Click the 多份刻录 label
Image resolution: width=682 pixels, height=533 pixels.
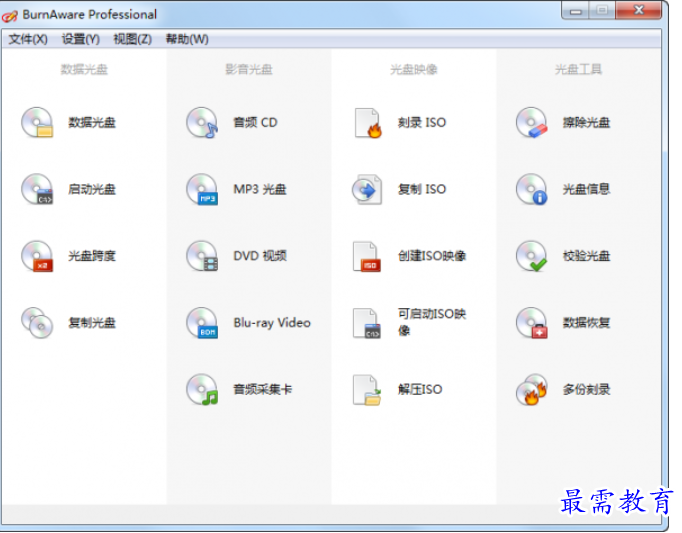click(x=586, y=389)
